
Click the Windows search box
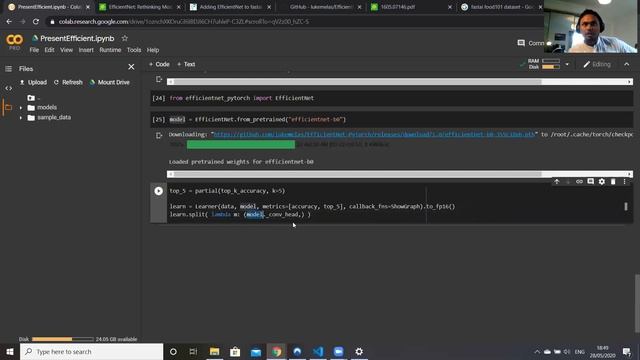91,351
